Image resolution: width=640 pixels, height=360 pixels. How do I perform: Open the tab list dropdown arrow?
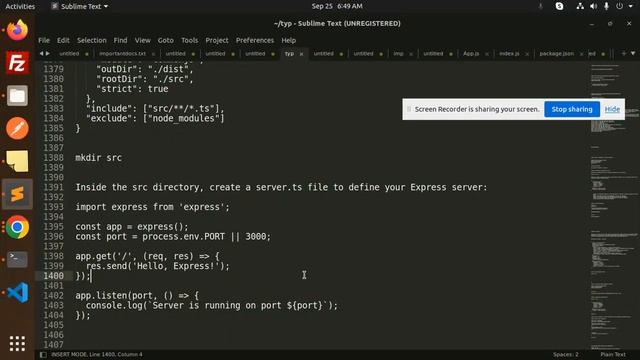[633, 53]
